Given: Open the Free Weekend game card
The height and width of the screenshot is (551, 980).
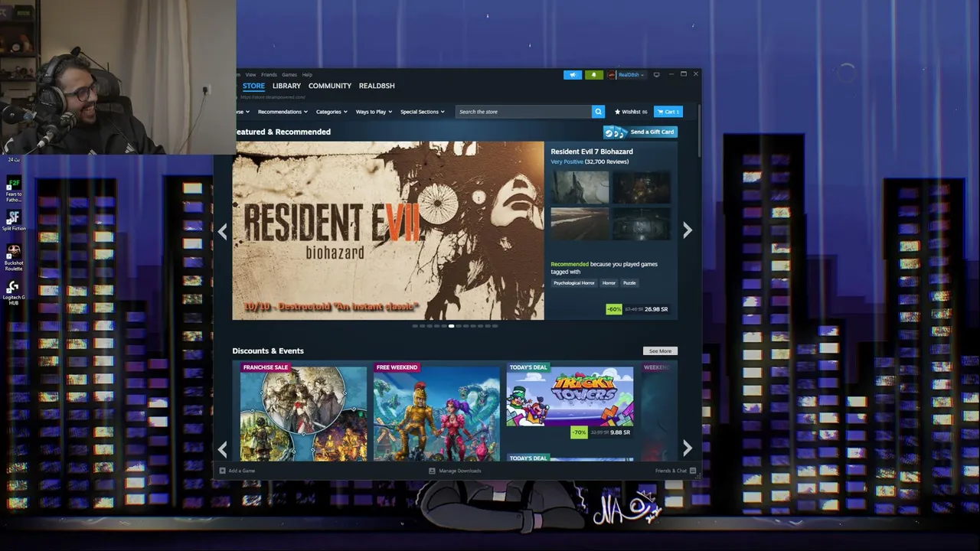Looking at the screenshot, I should tap(436, 412).
